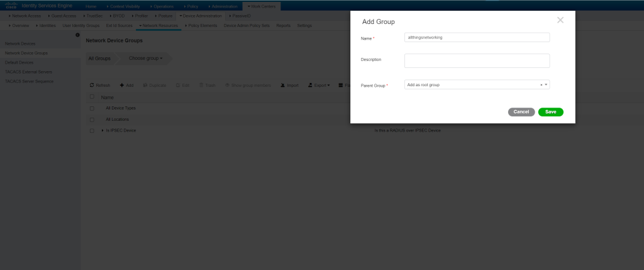
Task: Click the Refresh toolbar button
Action: [100, 86]
